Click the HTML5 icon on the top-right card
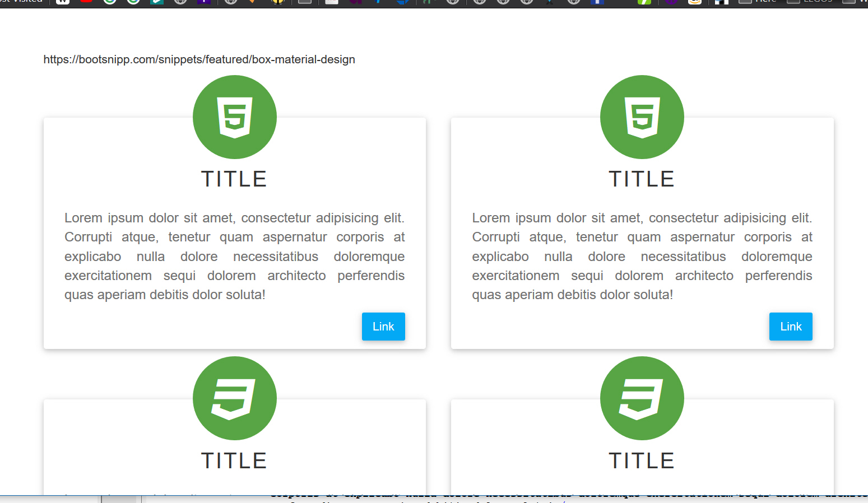The width and height of the screenshot is (868, 503). 642,117
